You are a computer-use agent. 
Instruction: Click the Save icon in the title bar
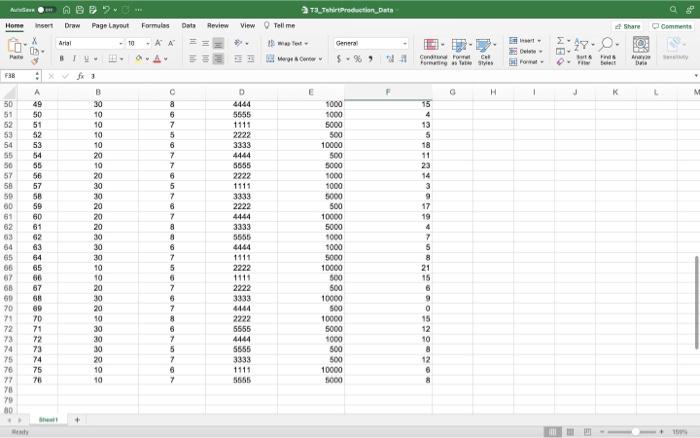79,9
